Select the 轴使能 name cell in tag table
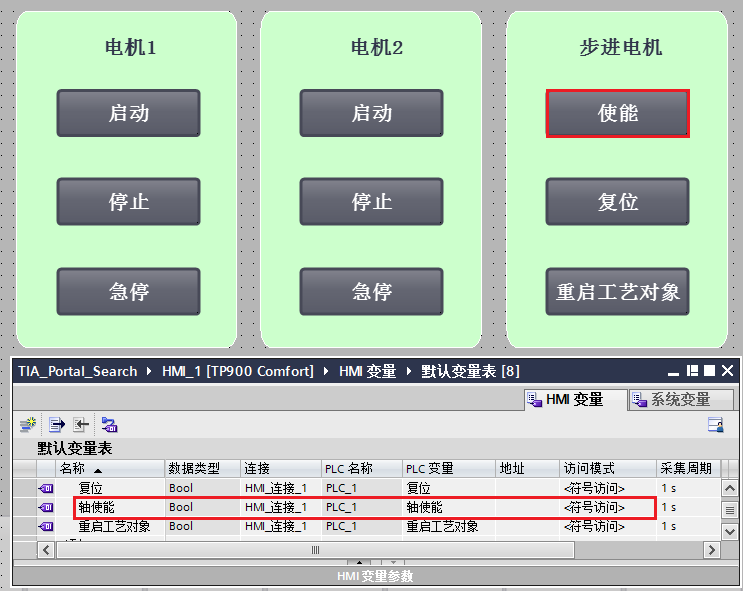743x591 pixels. pos(110,507)
